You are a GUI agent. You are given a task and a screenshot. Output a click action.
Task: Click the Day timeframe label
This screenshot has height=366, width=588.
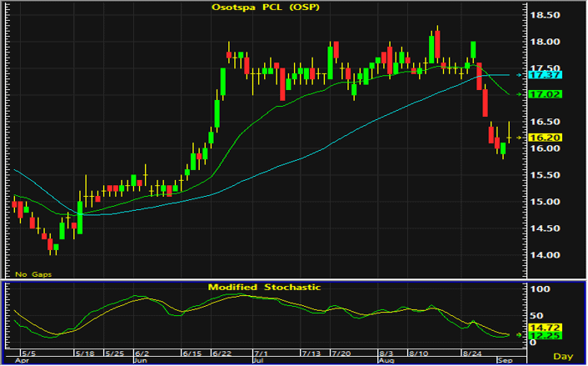coord(563,356)
